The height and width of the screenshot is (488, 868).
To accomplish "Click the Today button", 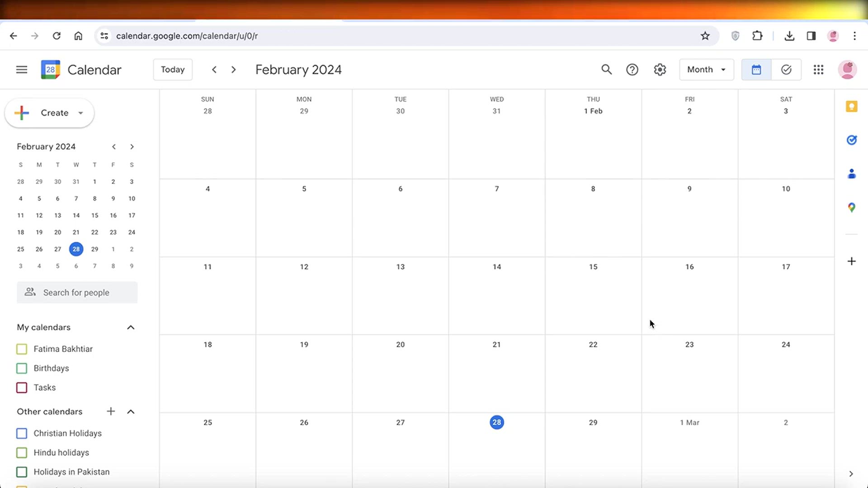I will (x=173, y=70).
